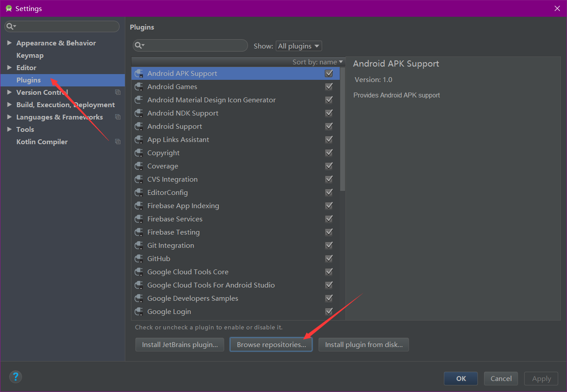
Task: Click the Google Developers Samples plugin icon
Action: (x=139, y=299)
